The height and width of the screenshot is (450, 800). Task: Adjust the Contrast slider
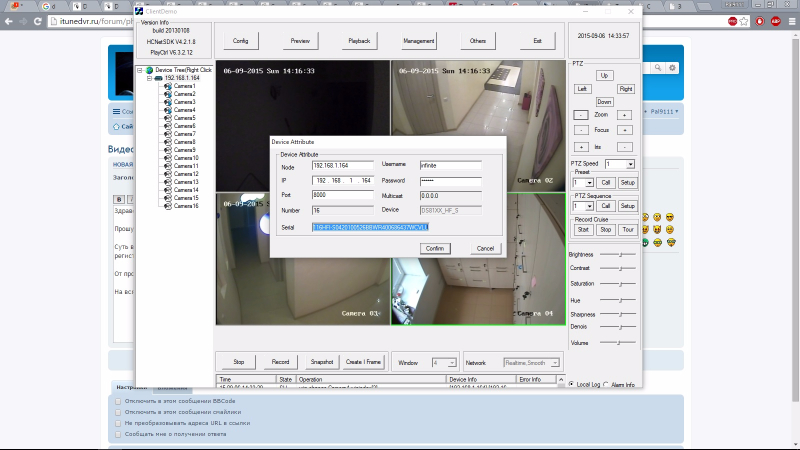click(x=618, y=268)
